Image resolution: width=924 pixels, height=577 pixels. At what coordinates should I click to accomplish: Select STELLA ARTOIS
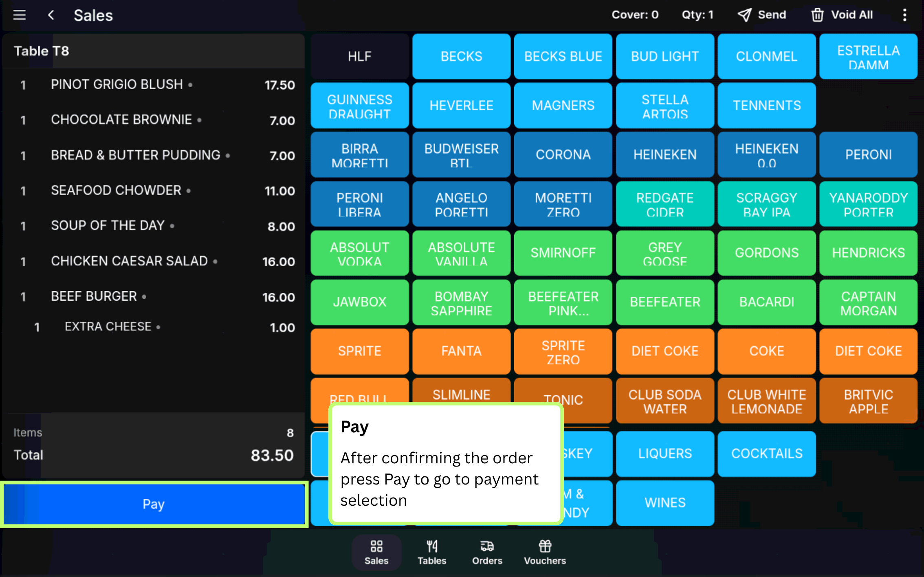coord(665,106)
